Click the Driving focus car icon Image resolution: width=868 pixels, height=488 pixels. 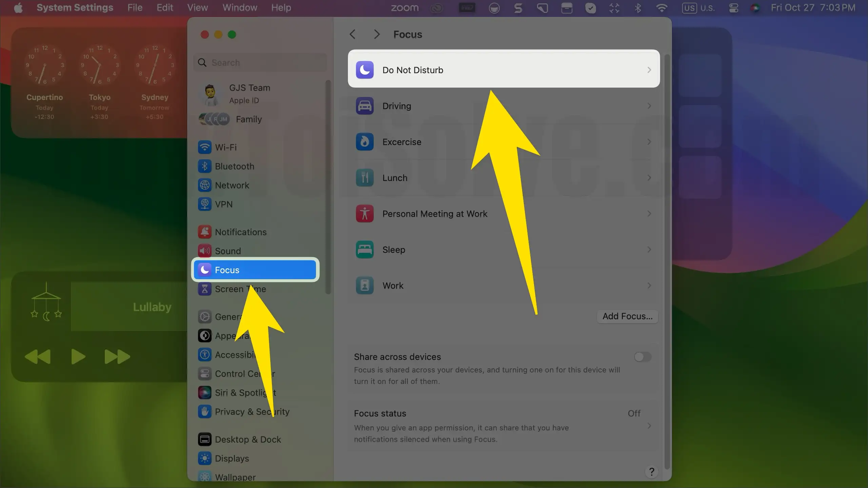click(x=364, y=106)
